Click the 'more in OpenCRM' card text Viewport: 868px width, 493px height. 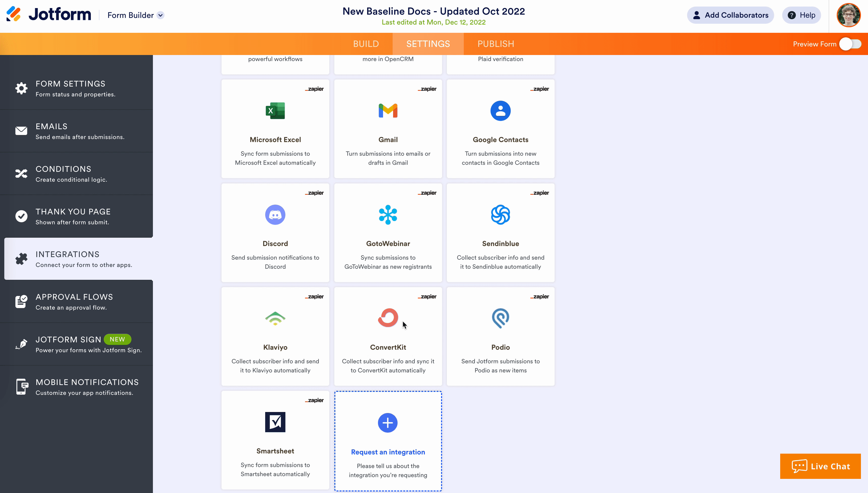click(x=388, y=59)
